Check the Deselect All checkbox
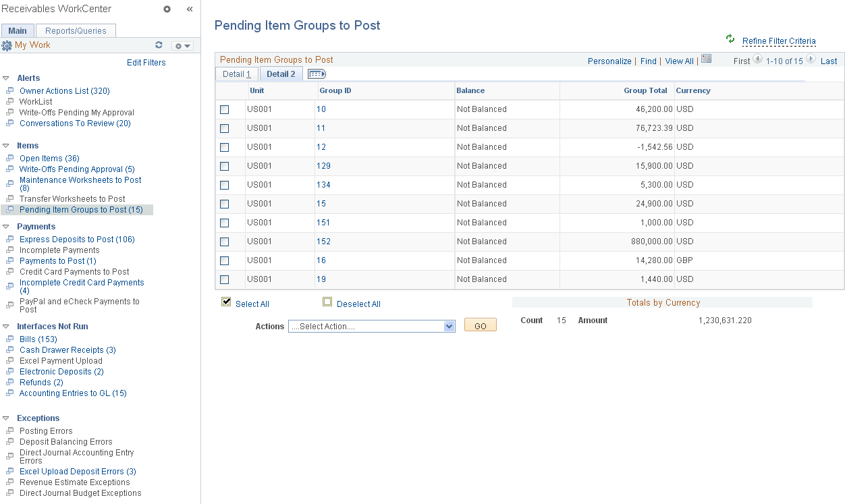 click(x=327, y=302)
